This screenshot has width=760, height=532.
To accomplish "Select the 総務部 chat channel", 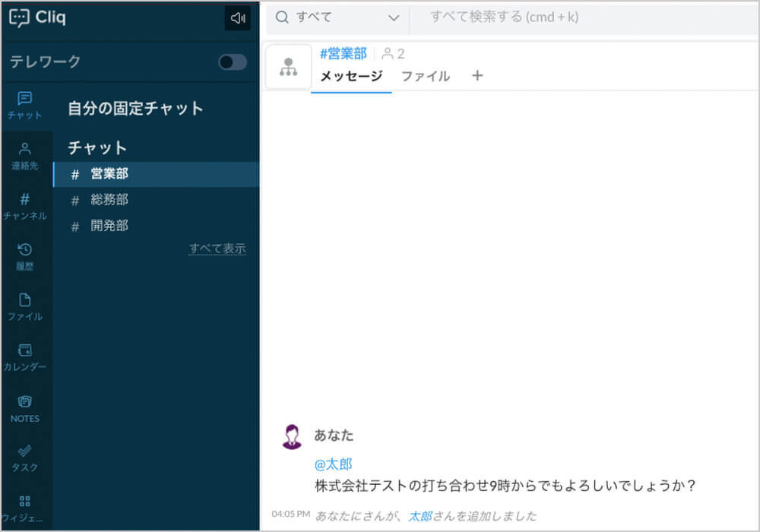I will click(x=109, y=200).
